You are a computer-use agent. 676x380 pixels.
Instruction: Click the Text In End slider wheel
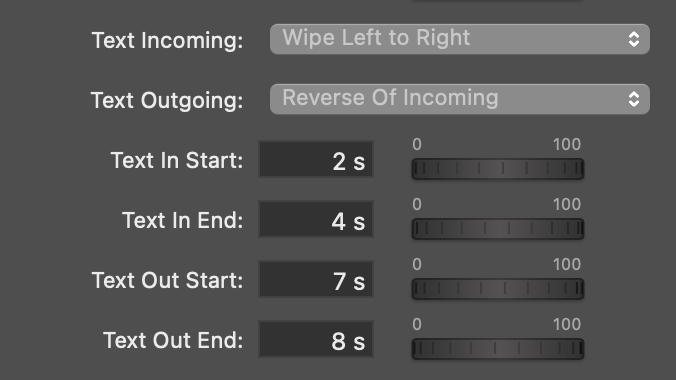498,229
